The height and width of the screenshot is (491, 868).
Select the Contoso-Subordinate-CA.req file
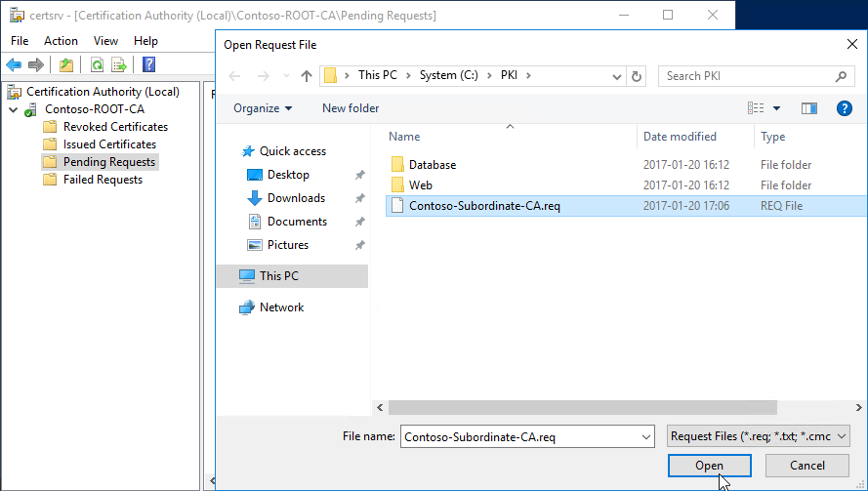pos(626,206)
